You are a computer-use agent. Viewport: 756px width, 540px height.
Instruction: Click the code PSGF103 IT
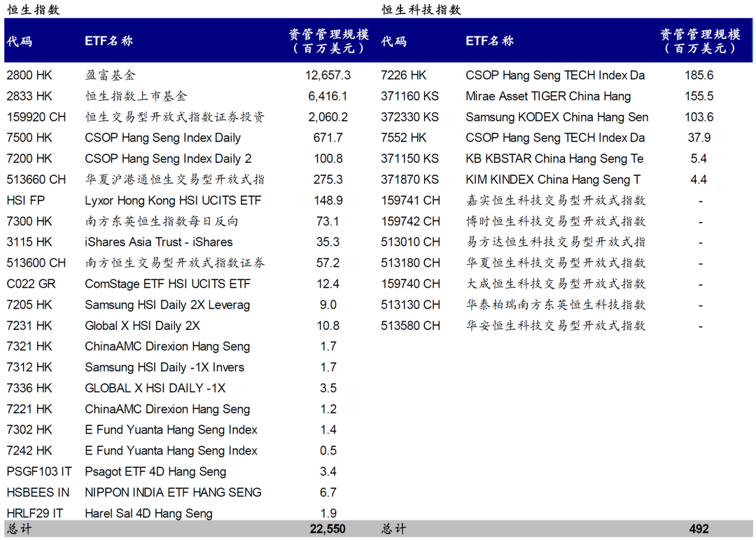39,471
